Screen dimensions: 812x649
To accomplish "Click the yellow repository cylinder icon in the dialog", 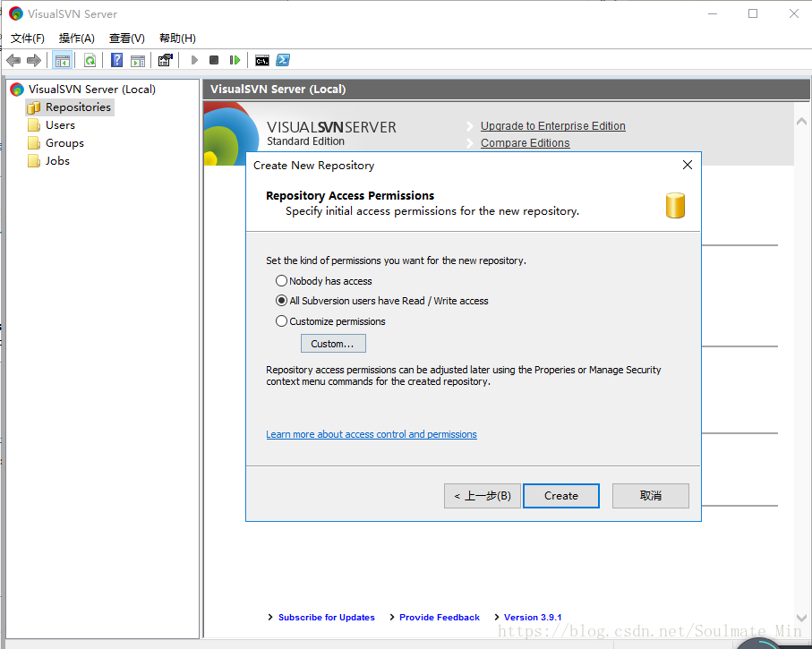I will tap(675, 205).
